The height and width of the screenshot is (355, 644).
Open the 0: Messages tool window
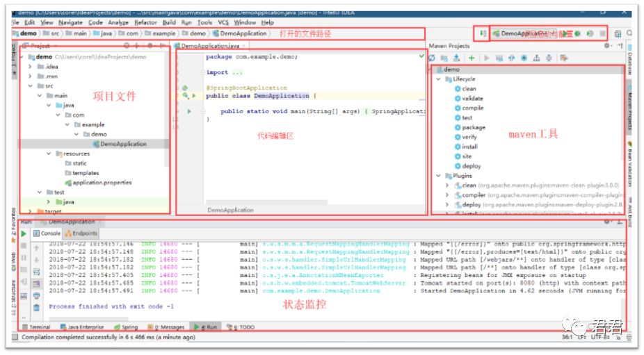coord(166,327)
